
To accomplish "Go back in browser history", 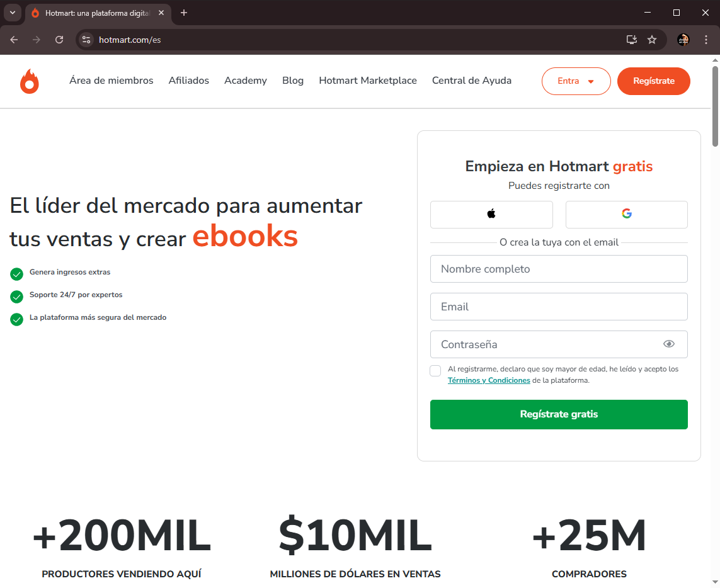I will click(14, 40).
